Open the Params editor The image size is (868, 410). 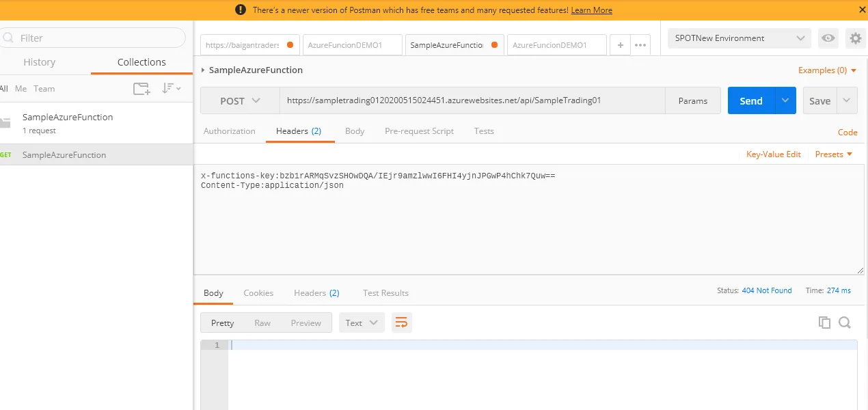point(693,100)
